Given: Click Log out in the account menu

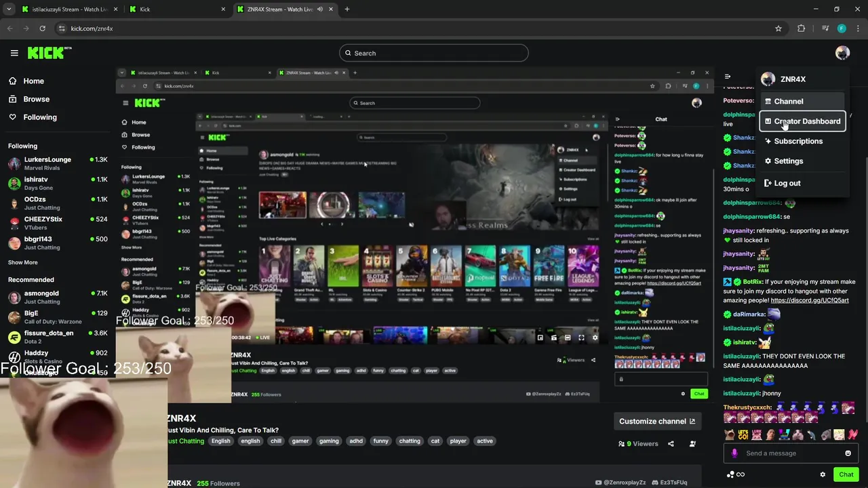Looking at the screenshot, I should point(802,183).
